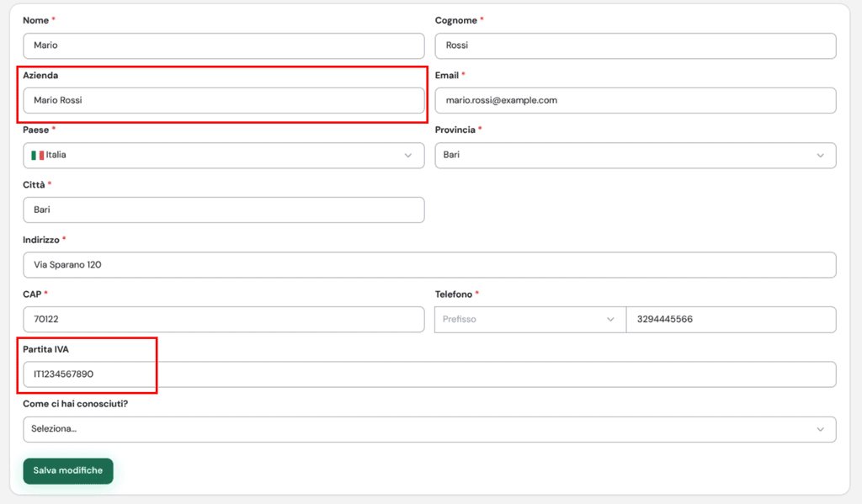Click the Email field with mario.rossi@example.com
Screen dimensions: 862x504
pyautogui.click(x=636, y=101)
